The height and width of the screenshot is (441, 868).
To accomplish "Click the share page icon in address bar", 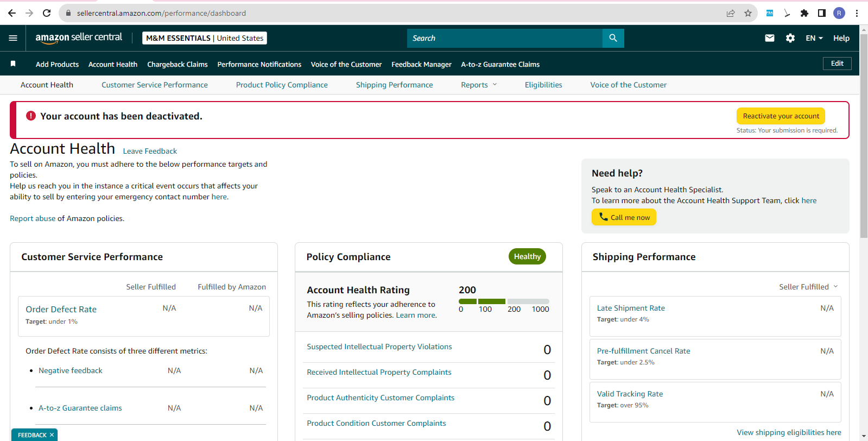I will 731,13.
